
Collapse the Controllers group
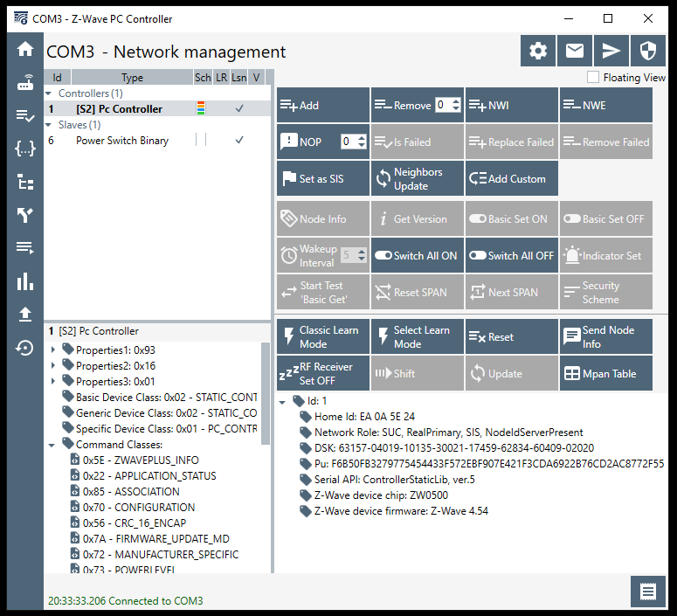click(x=52, y=93)
